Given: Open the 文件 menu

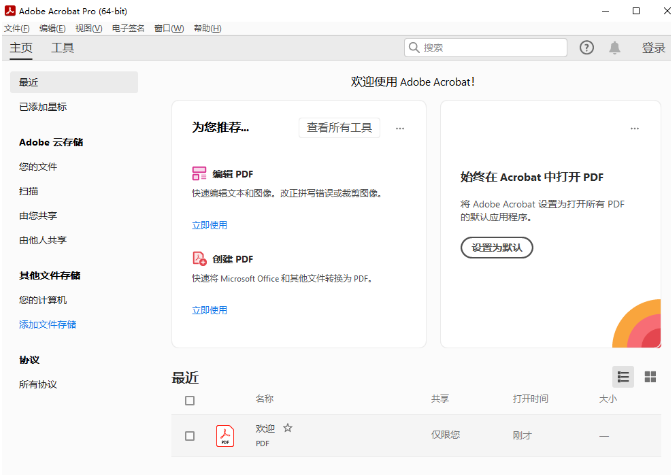Looking at the screenshot, I should click(16, 28).
